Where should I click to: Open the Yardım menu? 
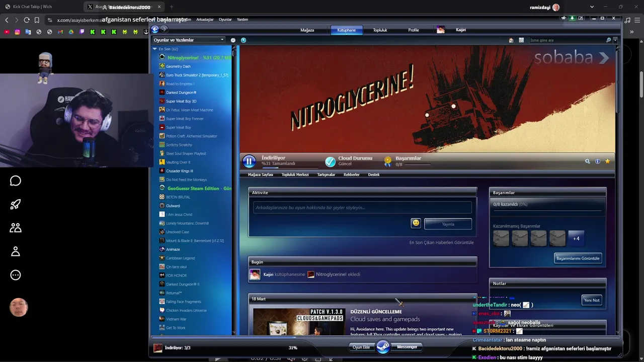pyautogui.click(x=243, y=20)
